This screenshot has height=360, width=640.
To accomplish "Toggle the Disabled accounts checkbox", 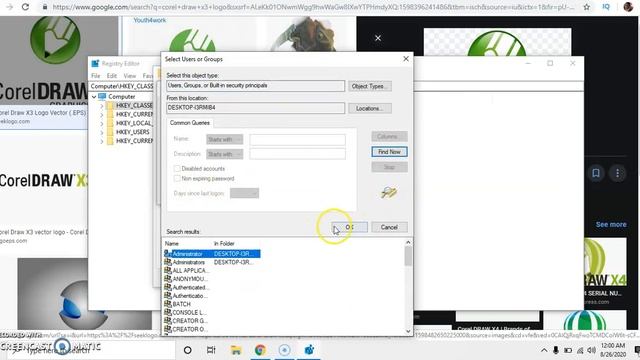I will 177,169.
